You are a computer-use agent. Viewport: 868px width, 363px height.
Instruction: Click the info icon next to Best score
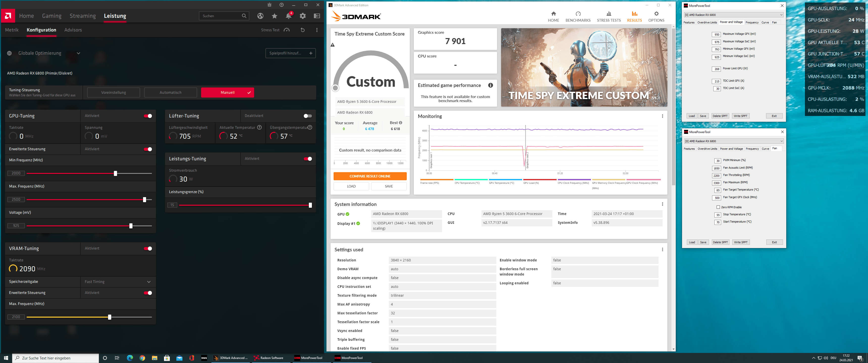(400, 123)
